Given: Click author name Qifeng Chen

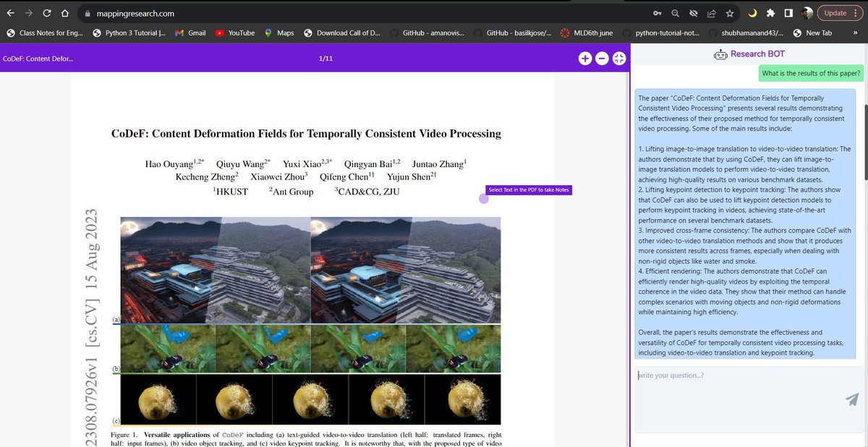Looking at the screenshot, I should 346,177.
